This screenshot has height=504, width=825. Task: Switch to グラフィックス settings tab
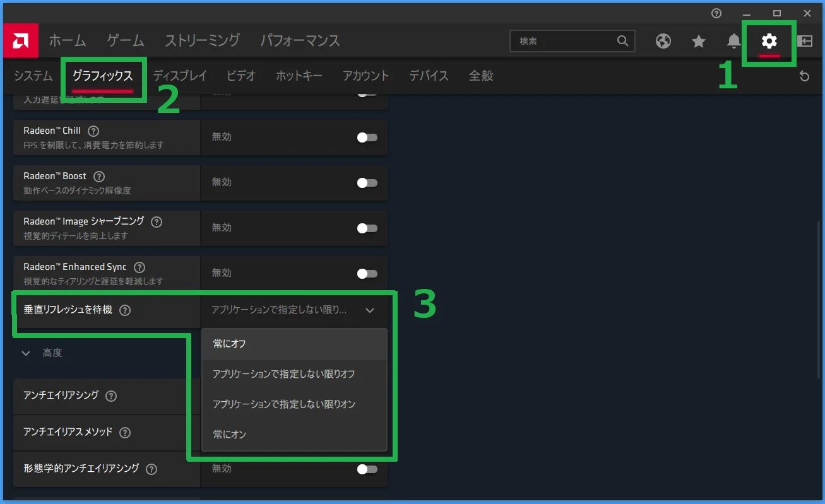pyautogui.click(x=102, y=76)
